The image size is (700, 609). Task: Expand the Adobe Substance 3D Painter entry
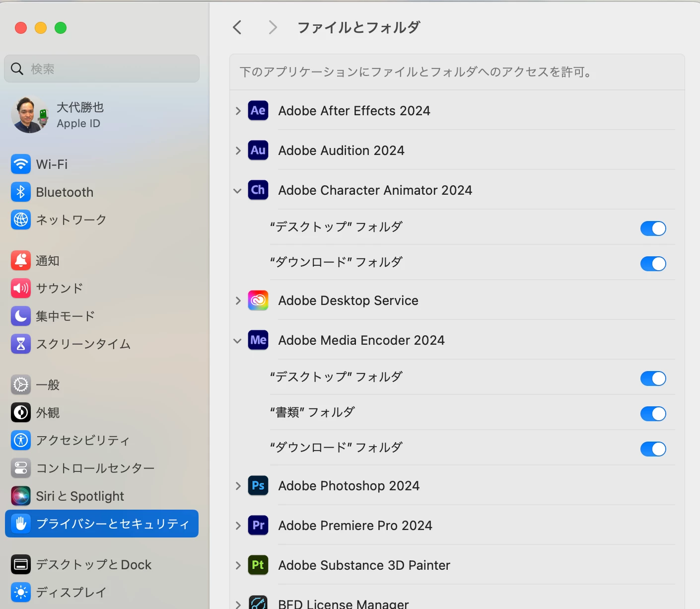click(238, 565)
